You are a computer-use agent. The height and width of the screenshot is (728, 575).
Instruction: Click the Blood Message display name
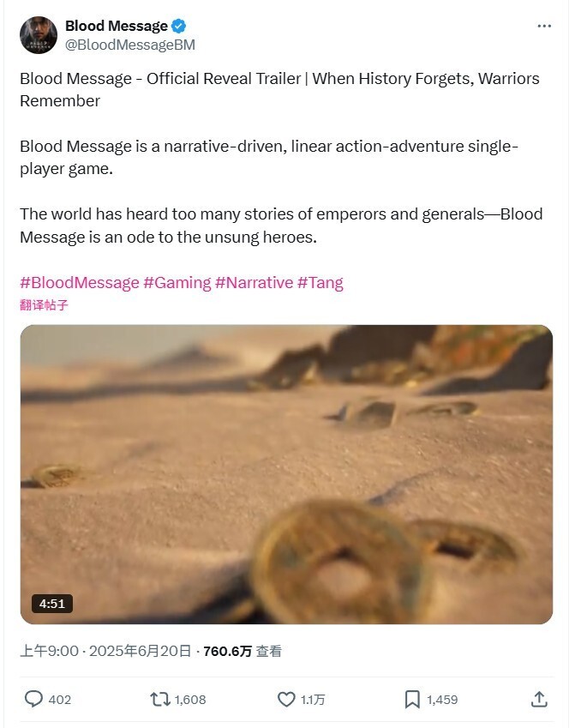[x=117, y=26]
